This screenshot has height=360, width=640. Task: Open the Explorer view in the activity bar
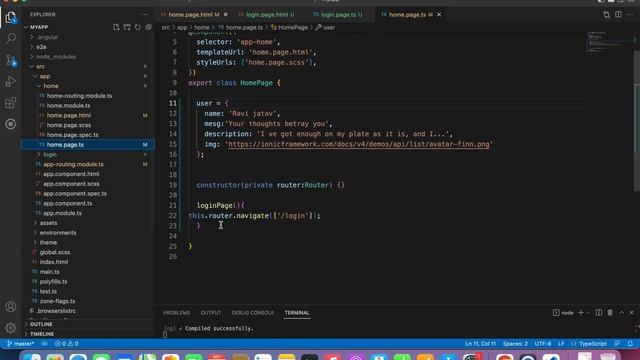pos(11,18)
